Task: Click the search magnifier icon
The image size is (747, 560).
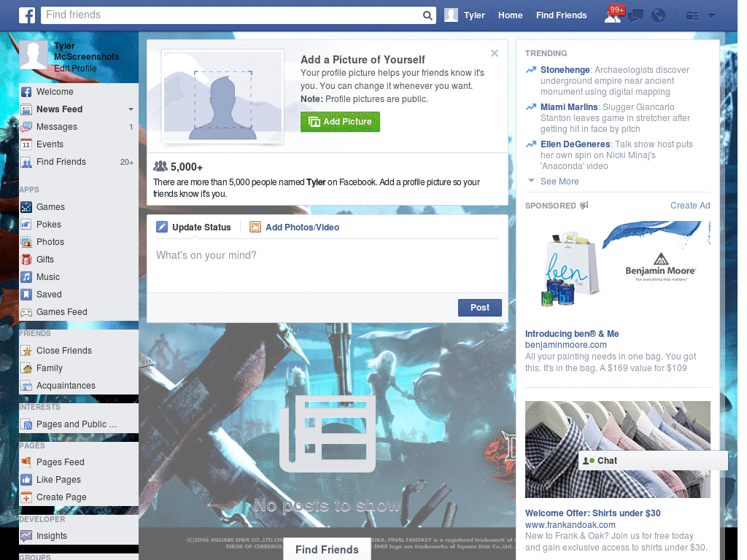Action: (427, 15)
